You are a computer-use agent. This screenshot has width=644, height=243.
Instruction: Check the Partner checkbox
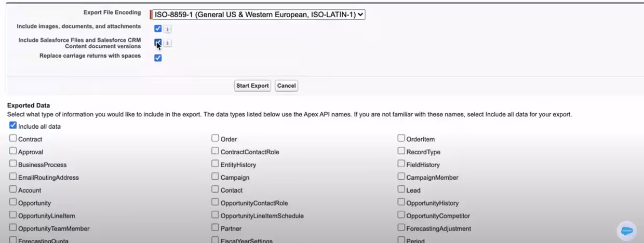point(215,227)
